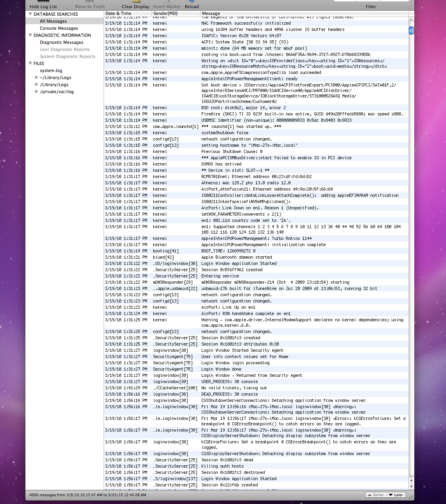Select the 'Login Window done' row
The height and width of the screenshot is (504, 446).
point(256,369)
